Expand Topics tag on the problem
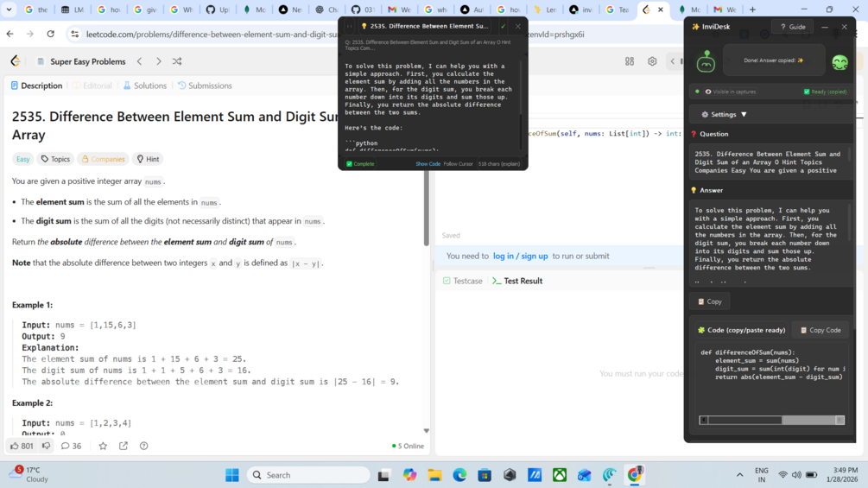Viewport: 868px width, 488px height. tap(56, 159)
